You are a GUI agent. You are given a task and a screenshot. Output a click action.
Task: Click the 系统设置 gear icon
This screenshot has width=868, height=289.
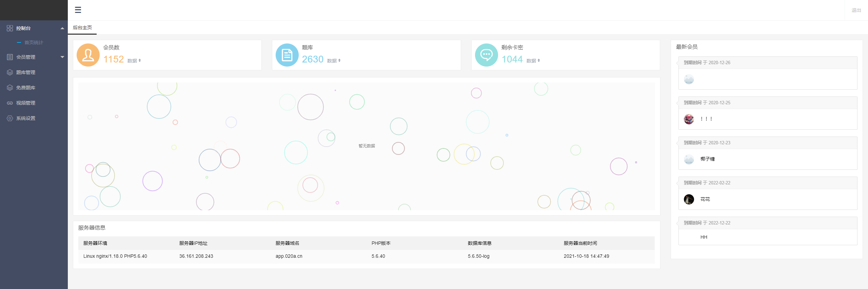pyautogui.click(x=10, y=118)
